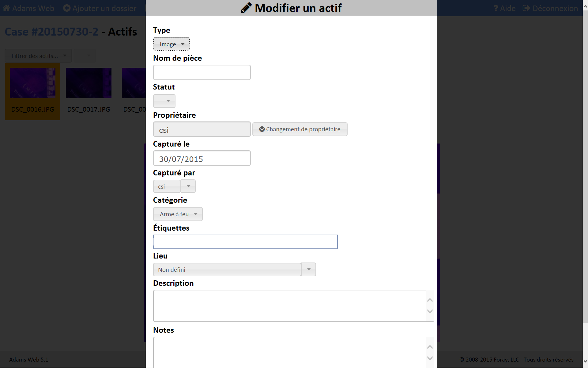Click the Adams Web home icon
This screenshot has height=368, width=588.
6,8
